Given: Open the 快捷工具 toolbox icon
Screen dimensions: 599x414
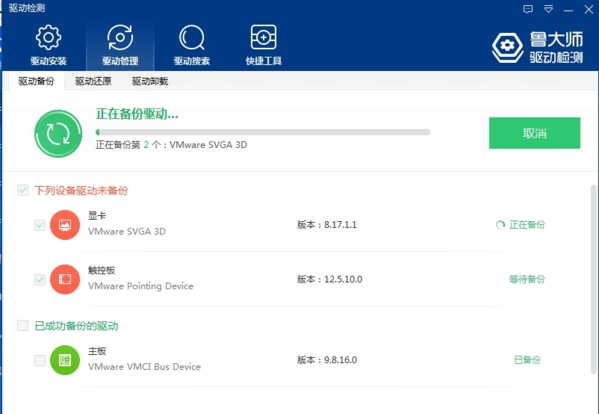Looking at the screenshot, I should [263, 37].
